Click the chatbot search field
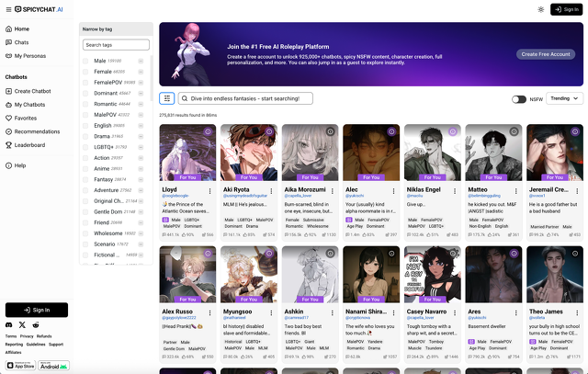The width and height of the screenshot is (588, 374). (245, 98)
